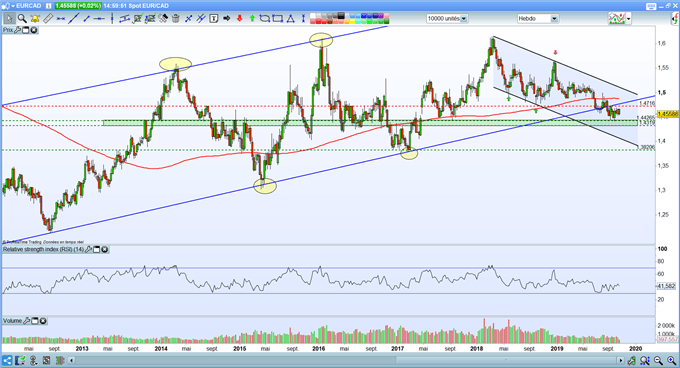680x368 pixels.
Task: Select the cursor pointer tool
Action: click(x=10, y=19)
